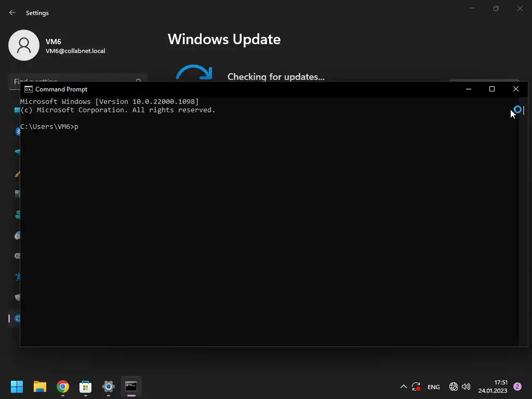Show hidden tray icons chevron
The image size is (532, 399).
(x=403, y=387)
